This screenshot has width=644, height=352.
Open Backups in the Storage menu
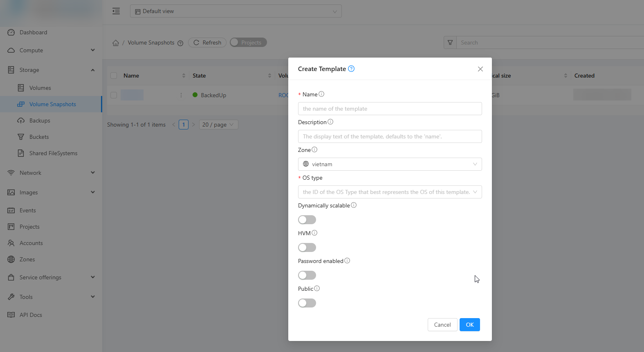pyautogui.click(x=40, y=120)
